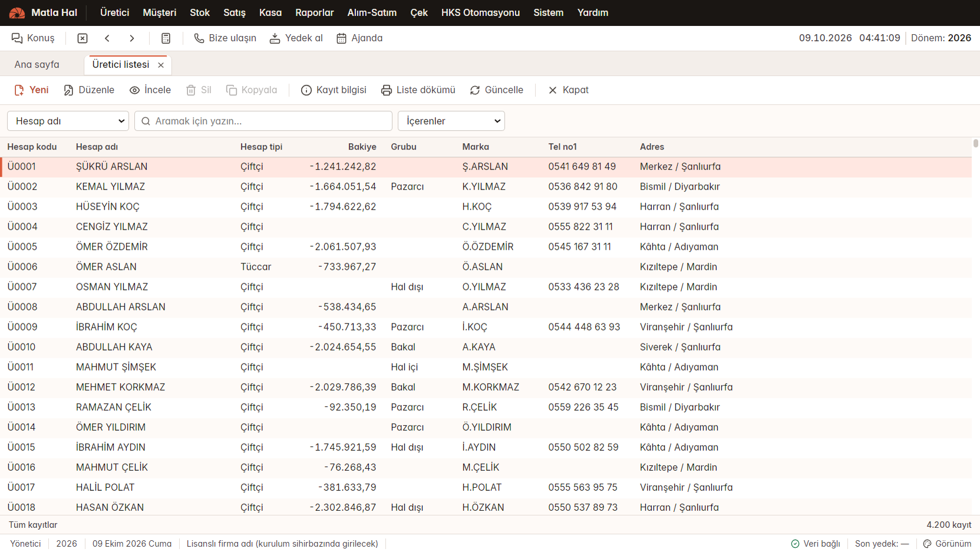
Task: Select row HASAN ÖZKAN
Action: [x=486, y=507]
